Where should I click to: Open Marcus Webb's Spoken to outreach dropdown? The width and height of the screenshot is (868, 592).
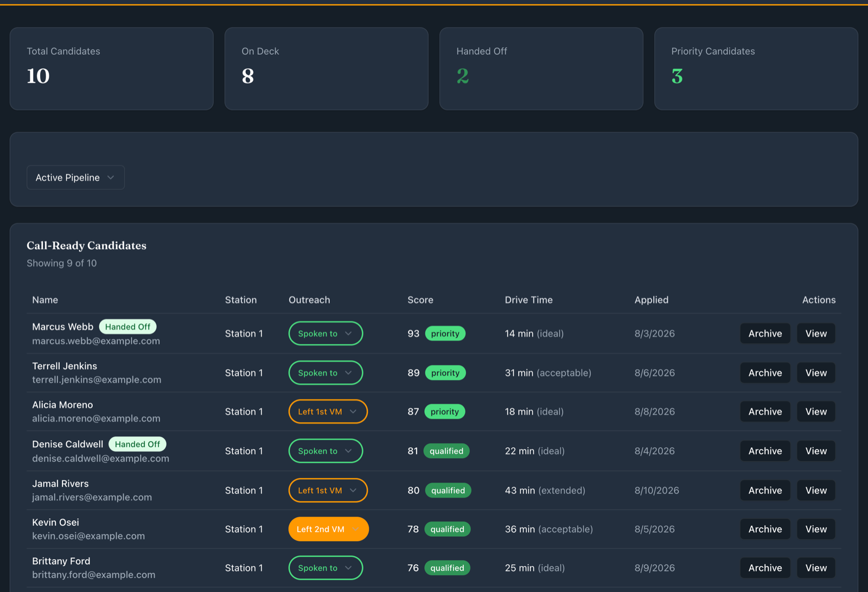pos(325,333)
